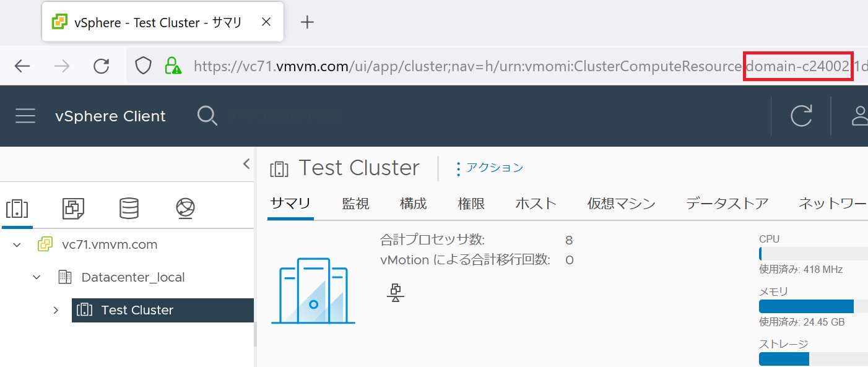Click the 使用済み: 418 MHz text
This screenshot has height=367, width=868.
[x=801, y=269]
